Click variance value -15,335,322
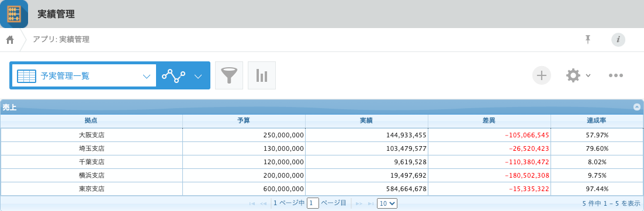This screenshot has height=211, width=644. coord(529,189)
